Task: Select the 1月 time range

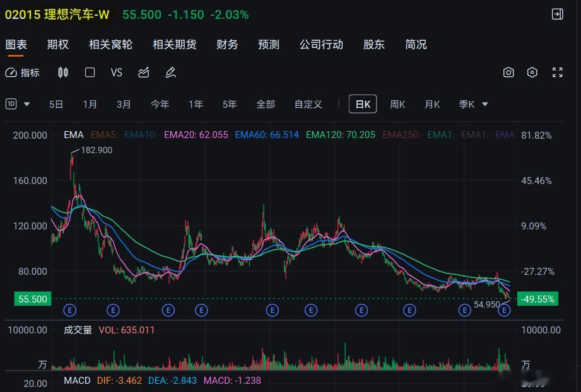Action: pyautogui.click(x=90, y=105)
